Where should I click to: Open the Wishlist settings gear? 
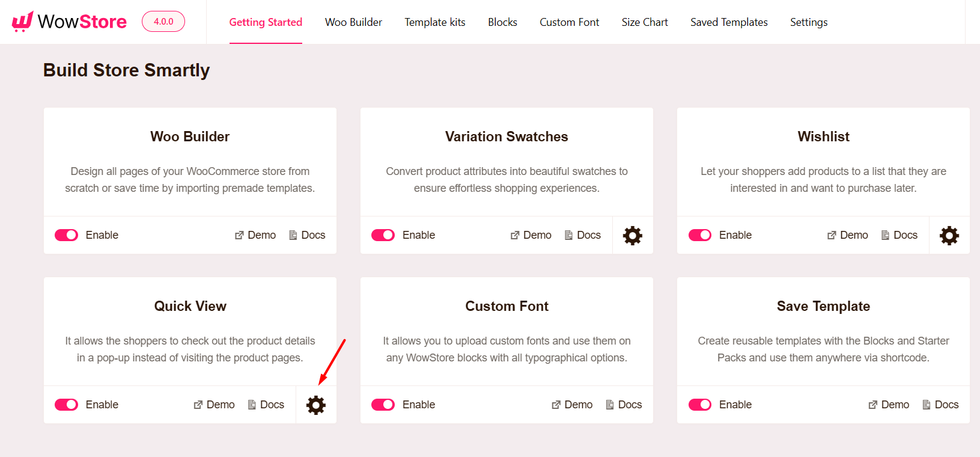point(949,235)
